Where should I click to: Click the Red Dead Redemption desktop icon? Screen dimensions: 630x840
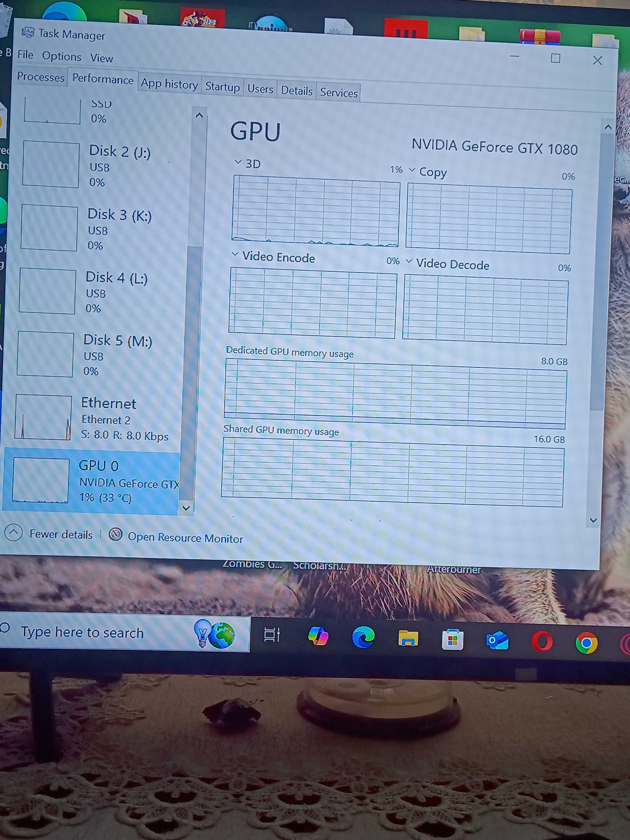click(202, 18)
